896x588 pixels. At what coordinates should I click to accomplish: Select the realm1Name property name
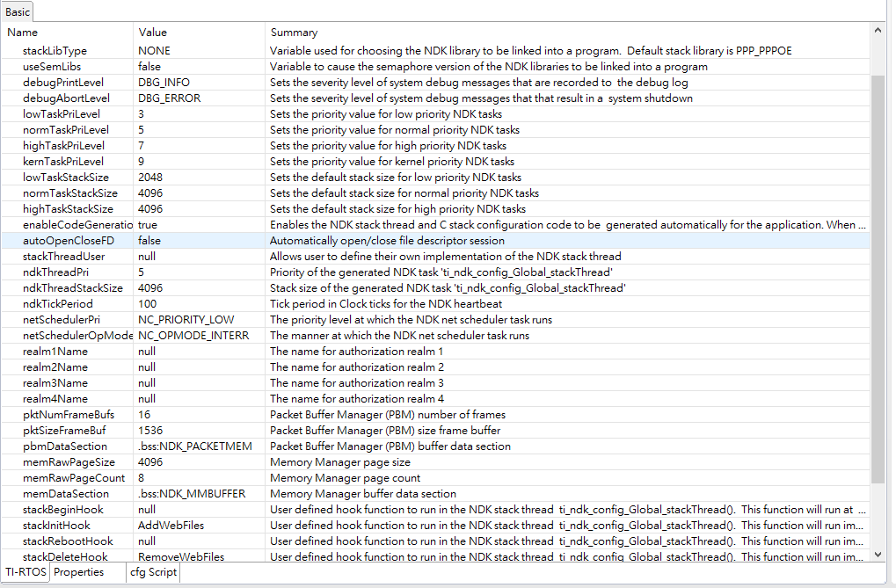[55, 352]
